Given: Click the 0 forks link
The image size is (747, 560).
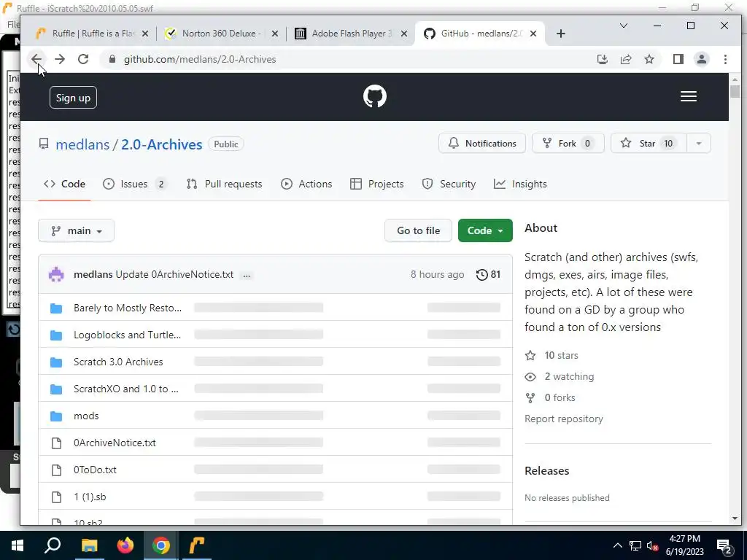Looking at the screenshot, I should (550, 397).
